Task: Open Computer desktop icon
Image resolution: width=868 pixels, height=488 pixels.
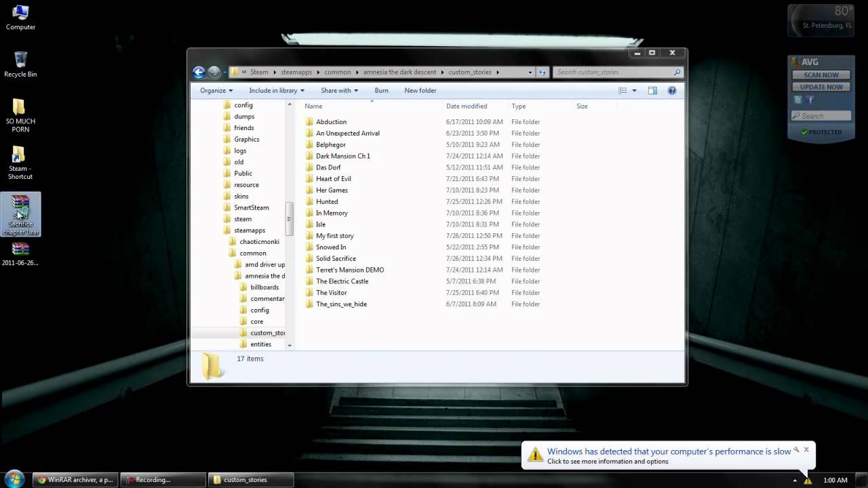Action: point(20,18)
